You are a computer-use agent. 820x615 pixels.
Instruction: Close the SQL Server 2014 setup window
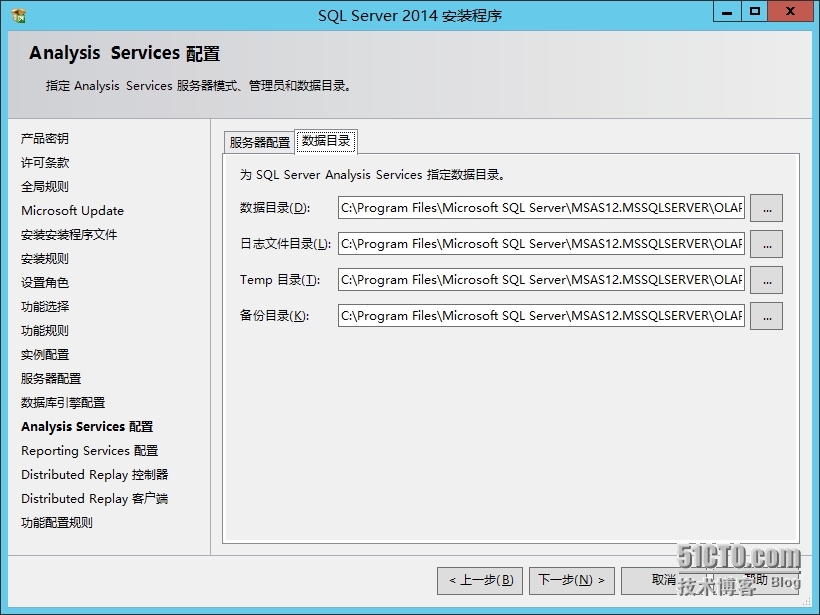coord(790,13)
